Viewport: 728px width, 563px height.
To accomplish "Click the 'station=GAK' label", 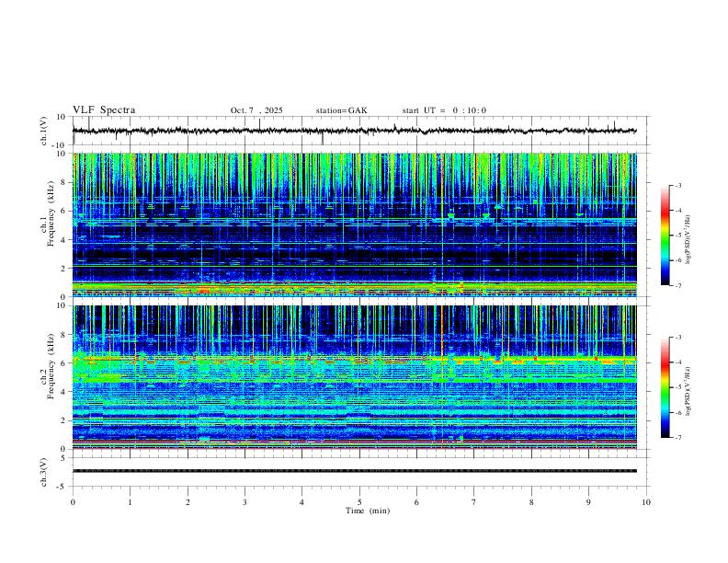I will point(341,110).
